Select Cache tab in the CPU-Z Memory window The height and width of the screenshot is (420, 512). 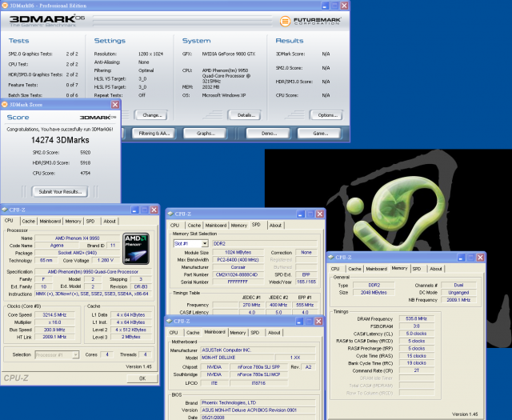tap(354, 269)
